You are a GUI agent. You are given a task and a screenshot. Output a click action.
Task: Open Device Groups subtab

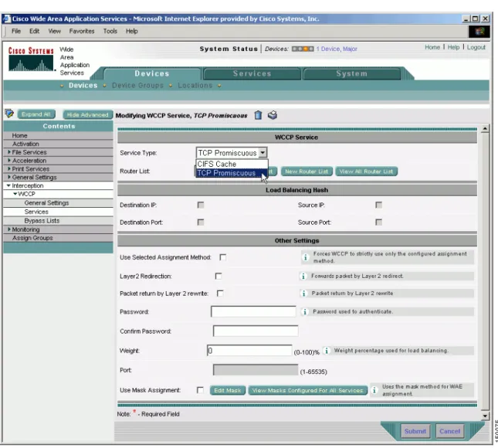137,86
